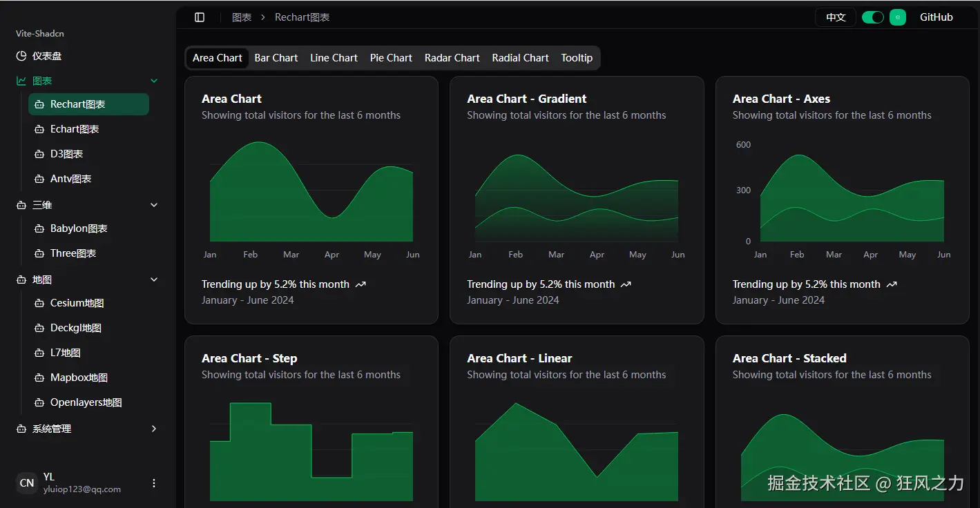
Task: Open the Echart图表 page
Action: pos(88,129)
